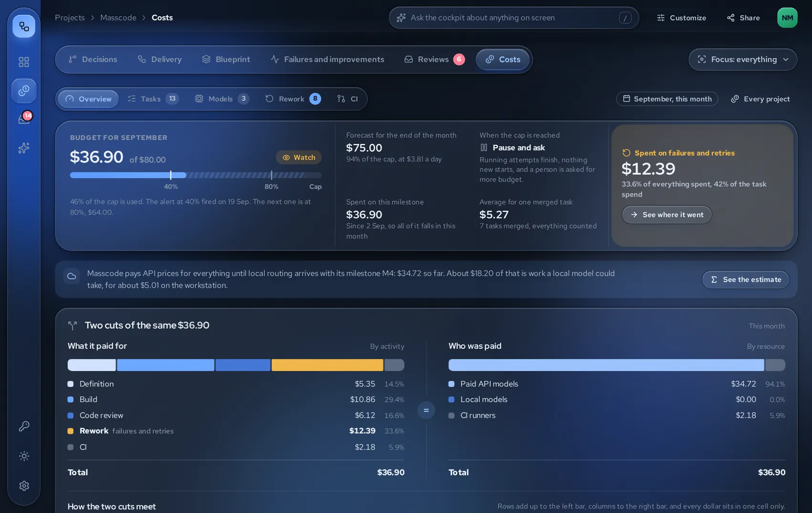Switch to the Decisions tab
812x513 pixels.
click(x=93, y=60)
